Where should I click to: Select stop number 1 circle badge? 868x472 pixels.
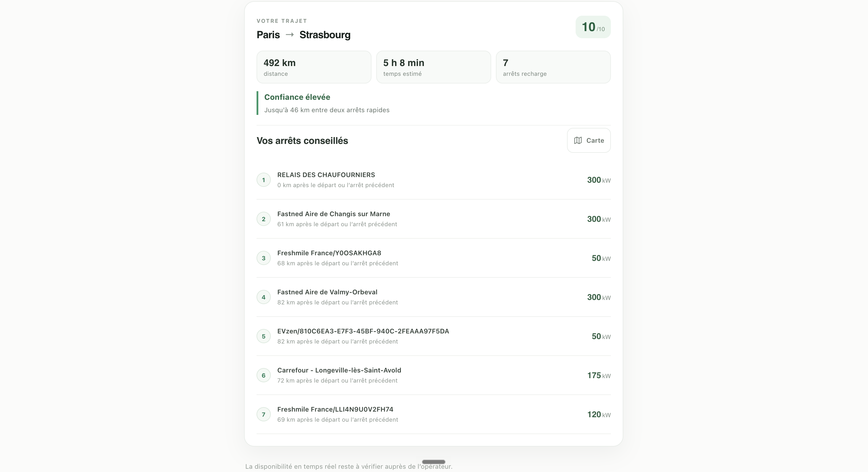pyautogui.click(x=263, y=180)
